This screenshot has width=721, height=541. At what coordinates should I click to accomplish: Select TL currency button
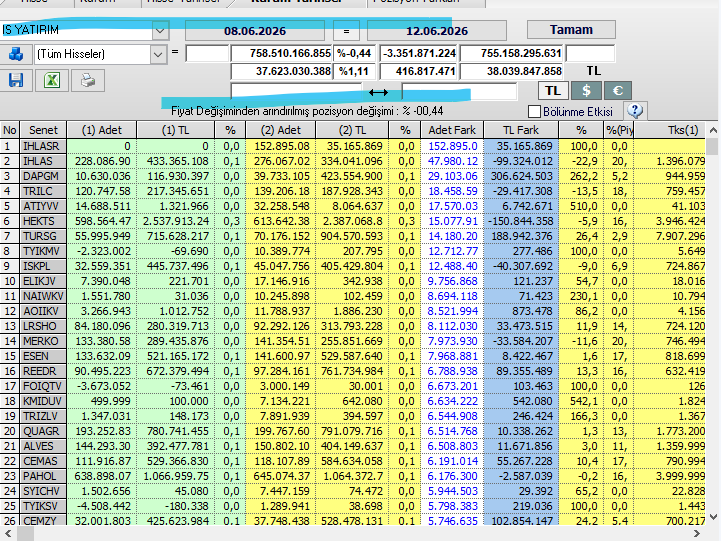(553, 91)
